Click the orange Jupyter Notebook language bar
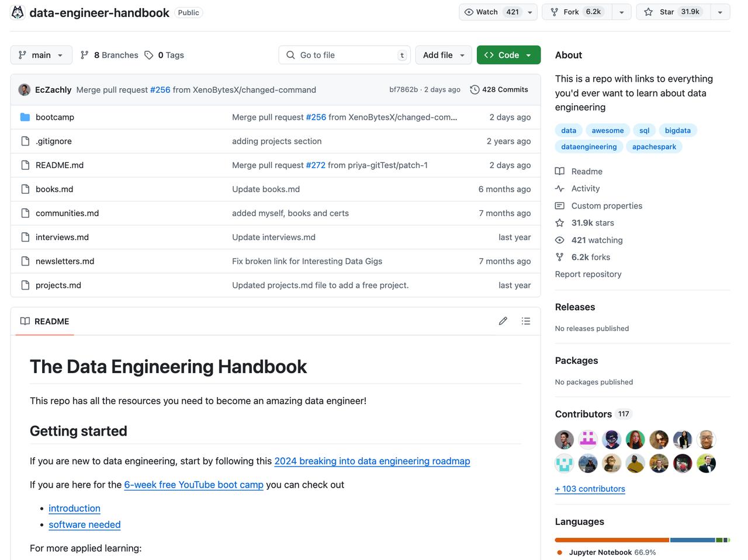Viewport: 748px width, 560px height. (x=611, y=540)
